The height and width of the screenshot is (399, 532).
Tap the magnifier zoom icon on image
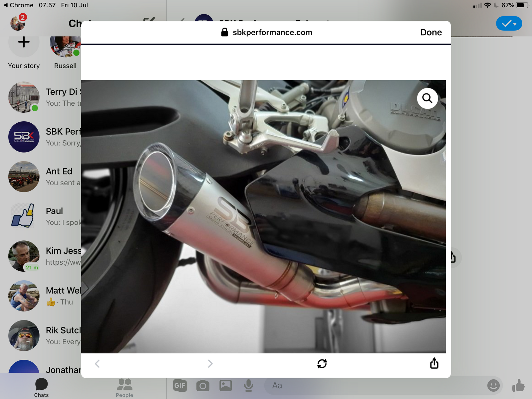coord(427,98)
